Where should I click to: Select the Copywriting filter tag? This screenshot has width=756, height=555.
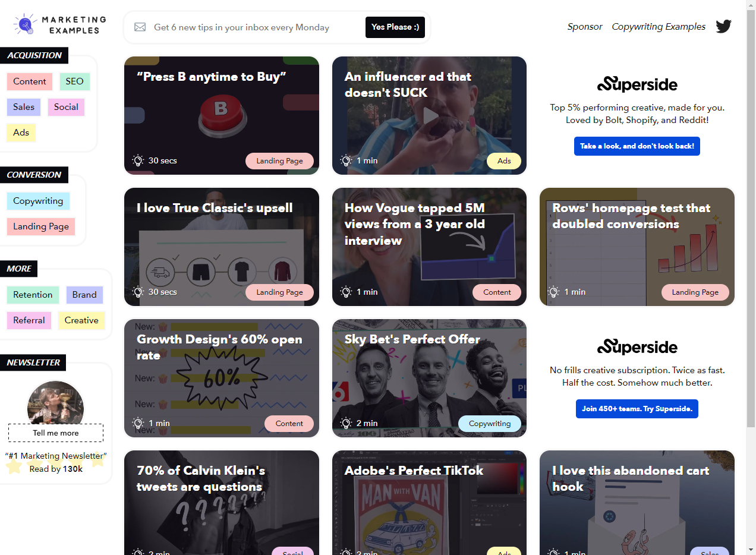pos(38,201)
